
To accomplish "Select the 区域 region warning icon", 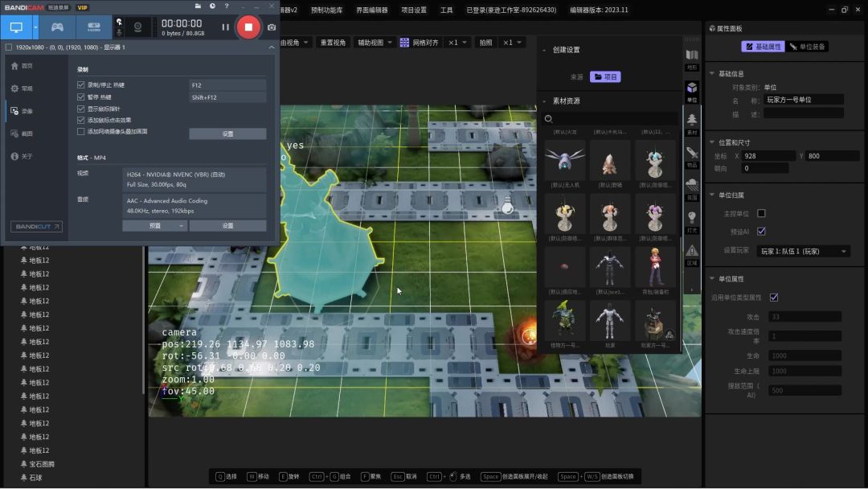I will pos(691,253).
